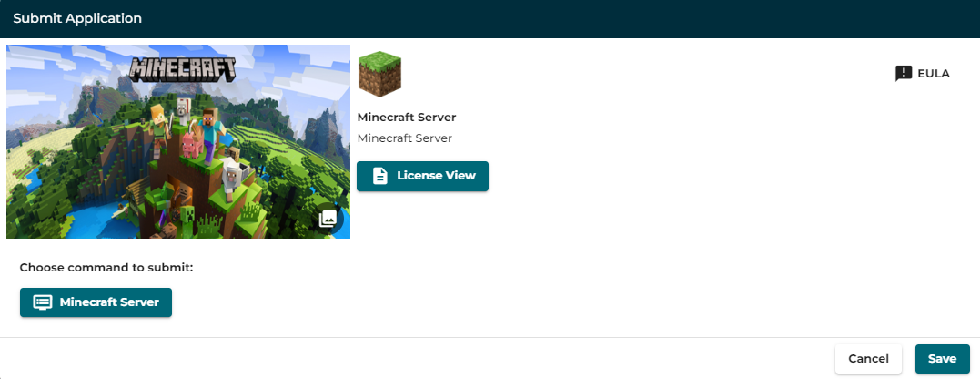Open the image gallery icon on banner
This screenshot has width=980, height=379.
click(x=328, y=219)
